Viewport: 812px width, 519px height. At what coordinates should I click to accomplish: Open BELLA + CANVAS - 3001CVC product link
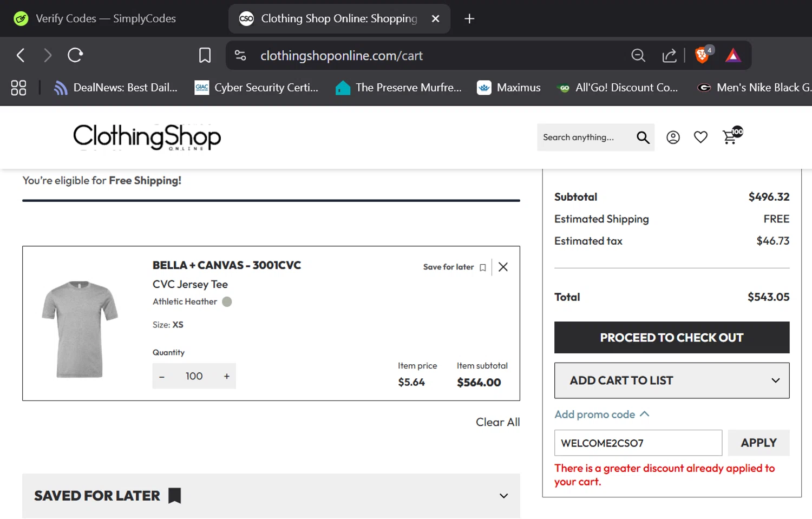227,265
